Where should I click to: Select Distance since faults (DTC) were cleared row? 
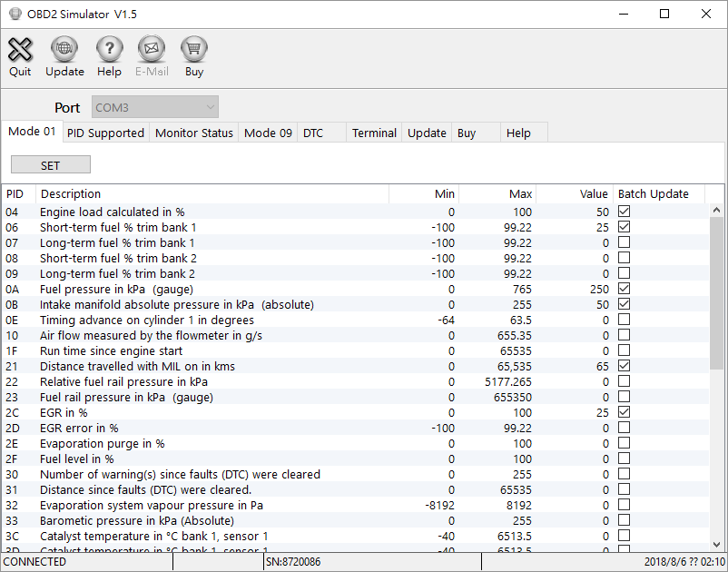point(356,489)
